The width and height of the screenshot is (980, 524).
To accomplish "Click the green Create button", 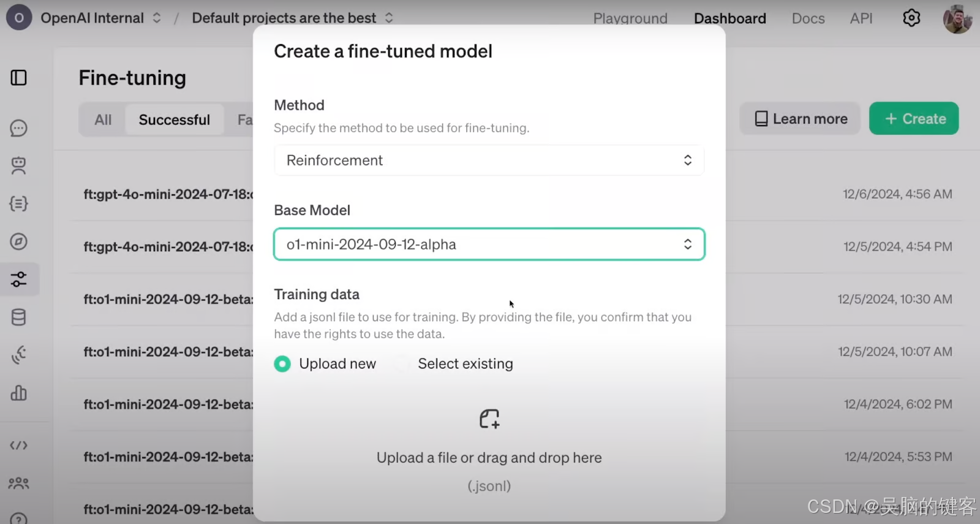I will coord(914,118).
